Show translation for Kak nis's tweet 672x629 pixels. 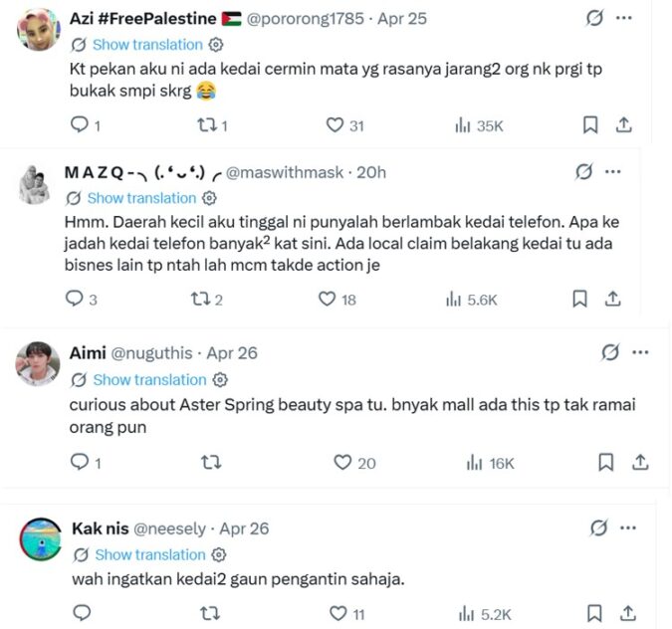pyautogui.click(x=149, y=554)
